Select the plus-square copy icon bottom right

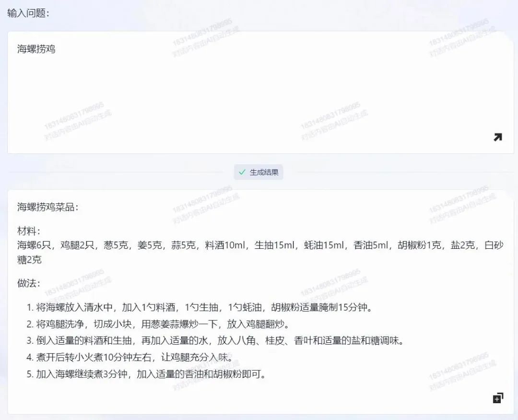(497, 397)
